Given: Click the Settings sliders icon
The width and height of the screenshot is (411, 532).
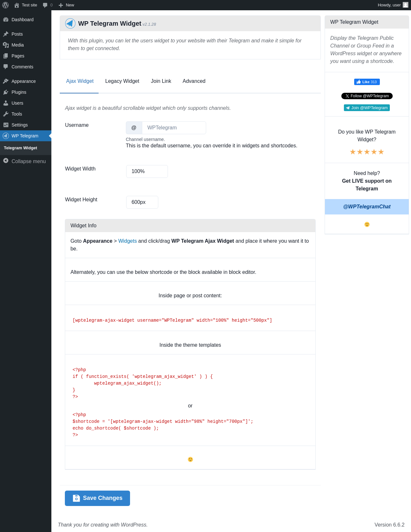Looking at the screenshot, I should tap(6, 125).
